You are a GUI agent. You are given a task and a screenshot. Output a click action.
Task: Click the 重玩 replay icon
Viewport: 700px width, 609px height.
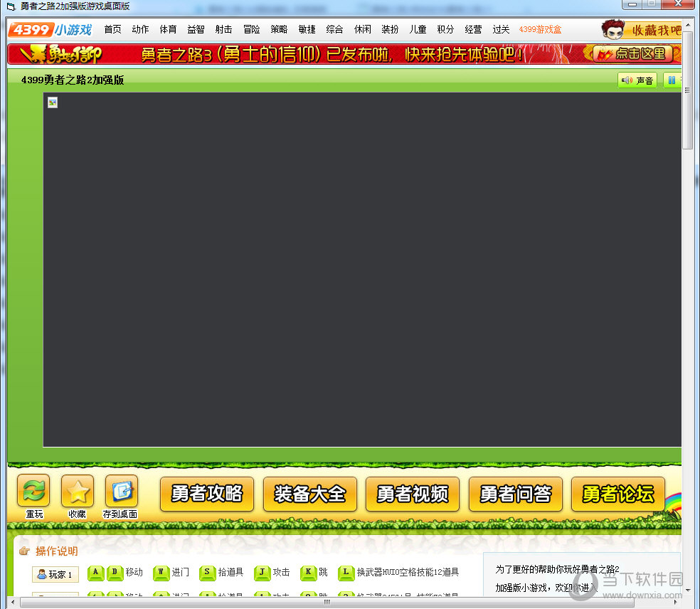[33, 490]
